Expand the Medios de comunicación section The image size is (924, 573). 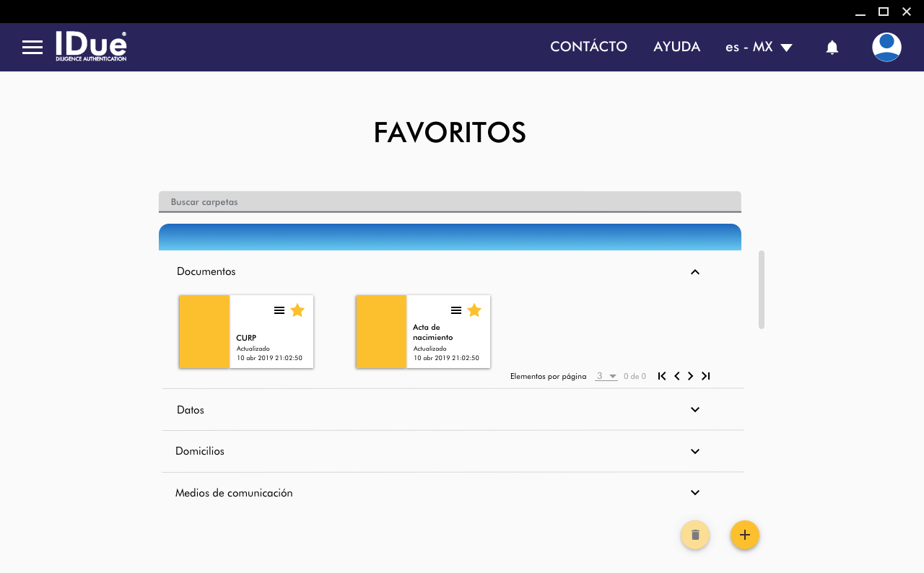695,493
